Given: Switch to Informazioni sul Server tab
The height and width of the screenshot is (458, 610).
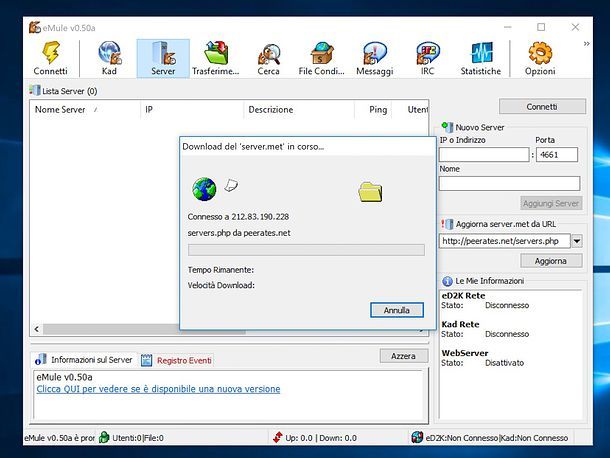Looking at the screenshot, I should pyautogui.click(x=84, y=360).
